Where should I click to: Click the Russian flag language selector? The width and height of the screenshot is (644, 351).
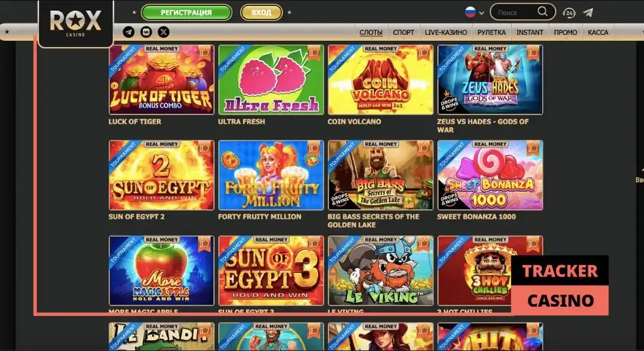coord(470,12)
